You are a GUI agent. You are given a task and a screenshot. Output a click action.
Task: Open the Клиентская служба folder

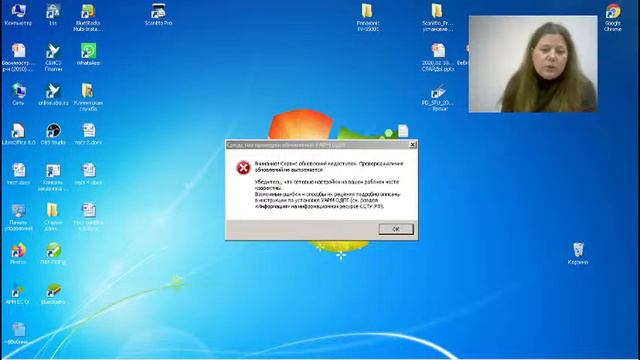tap(88, 97)
